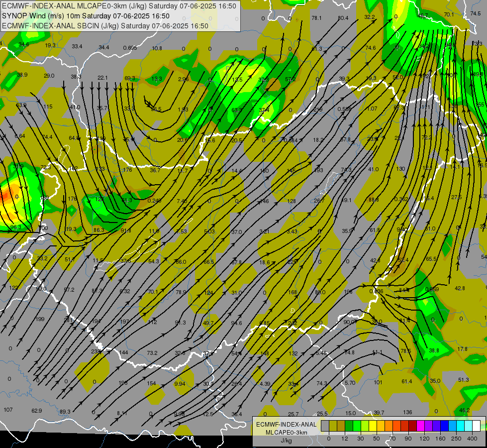Click the SBCIN header line
The image size is (487, 448).
click(105, 26)
